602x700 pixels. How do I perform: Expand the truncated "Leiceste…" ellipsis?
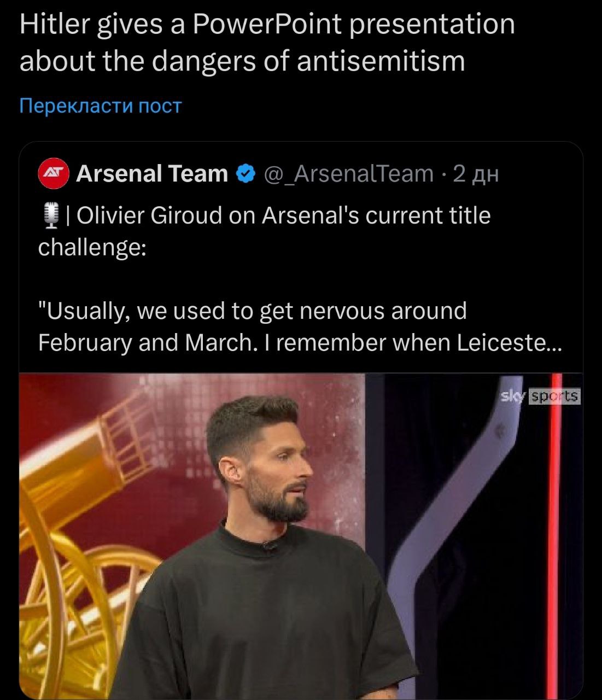553,343
